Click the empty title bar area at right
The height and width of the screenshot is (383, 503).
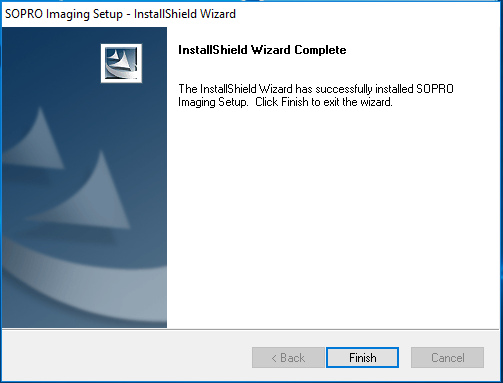[x=367, y=14]
